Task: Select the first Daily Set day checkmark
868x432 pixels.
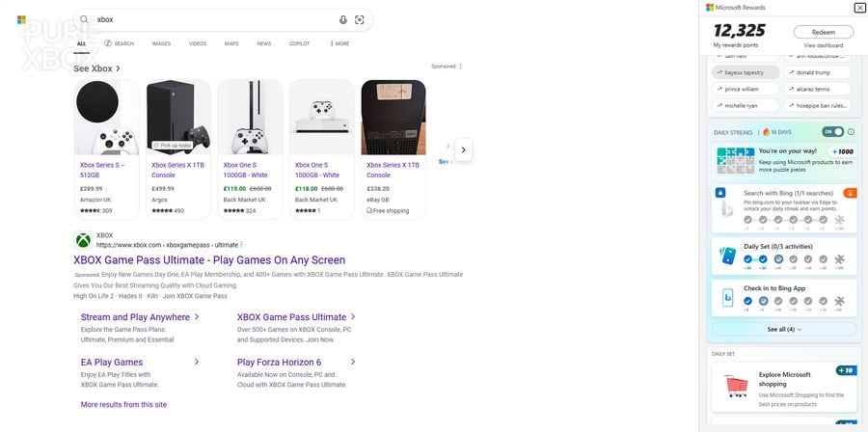Action: (x=747, y=258)
